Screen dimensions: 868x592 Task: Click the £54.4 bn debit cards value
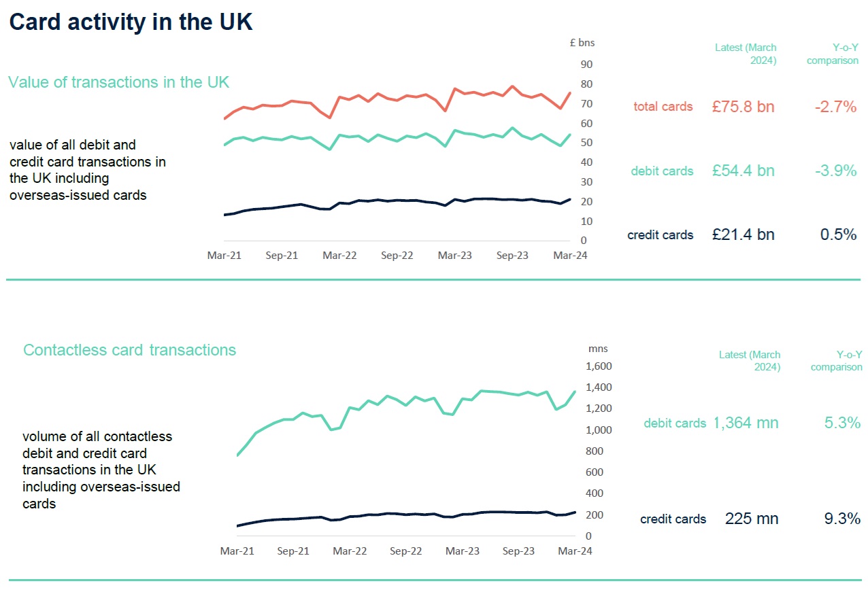click(743, 171)
